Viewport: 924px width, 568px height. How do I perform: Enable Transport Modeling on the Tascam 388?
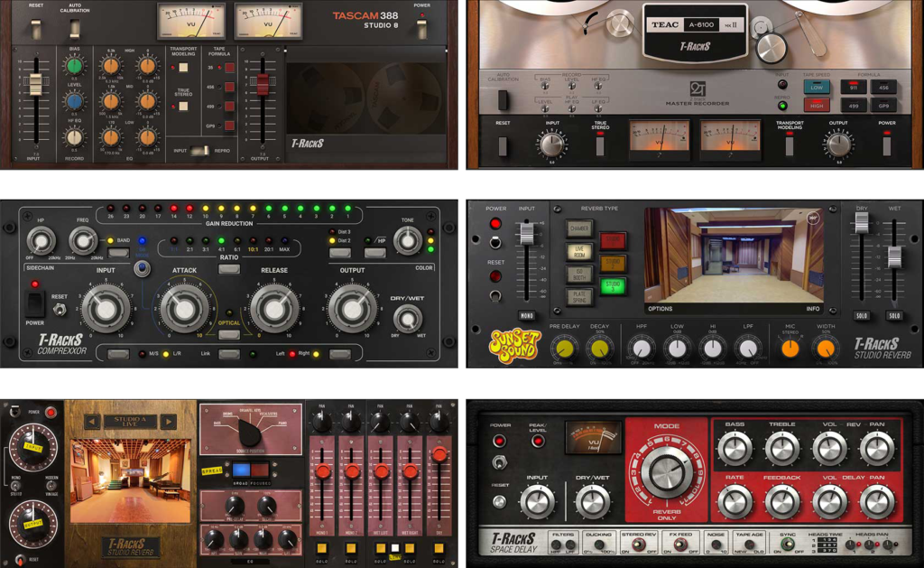coord(183,67)
